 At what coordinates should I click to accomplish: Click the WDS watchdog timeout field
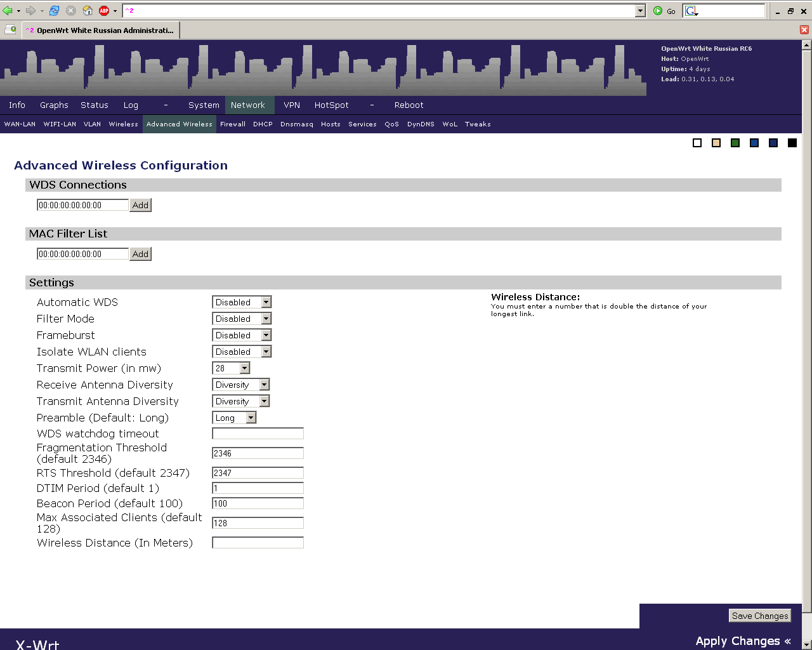(258, 434)
